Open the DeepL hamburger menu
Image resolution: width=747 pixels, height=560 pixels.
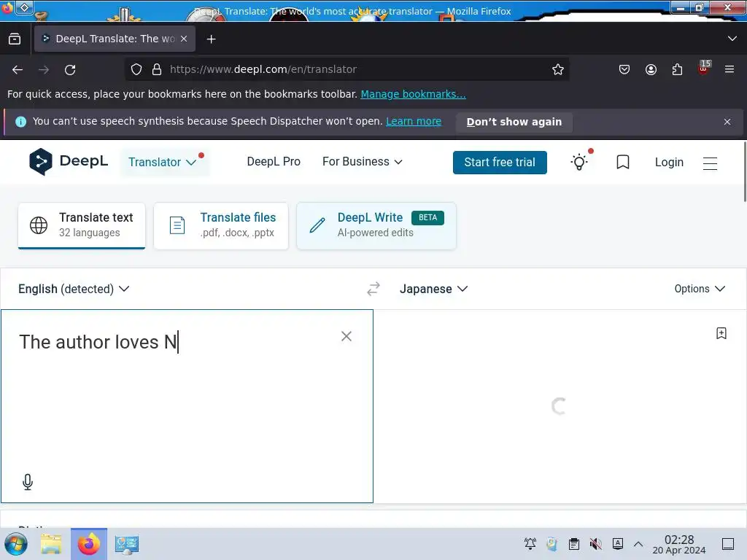[710, 163]
